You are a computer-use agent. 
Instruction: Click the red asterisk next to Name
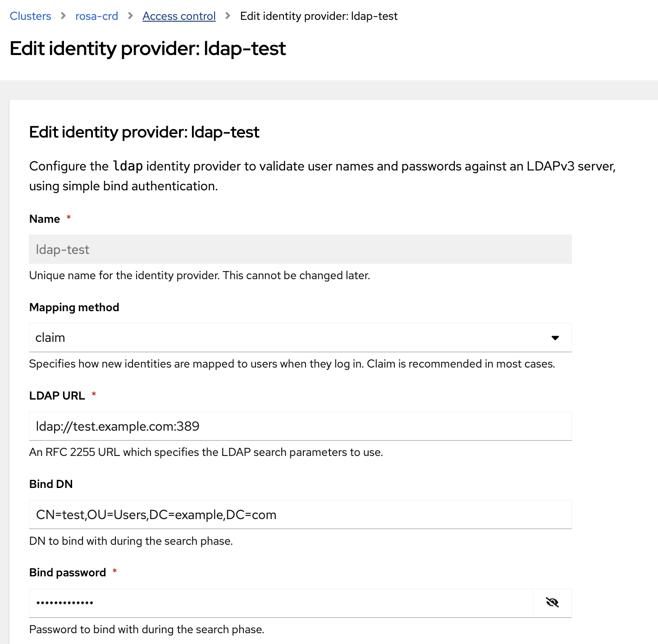click(69, 217)
